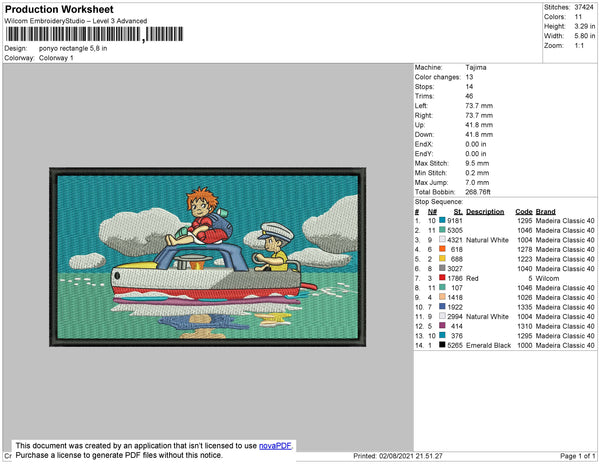This screenshot has height=464, width=600.
Task: Click the 'Stop Sequence:' heading
Action: point(439,202)
